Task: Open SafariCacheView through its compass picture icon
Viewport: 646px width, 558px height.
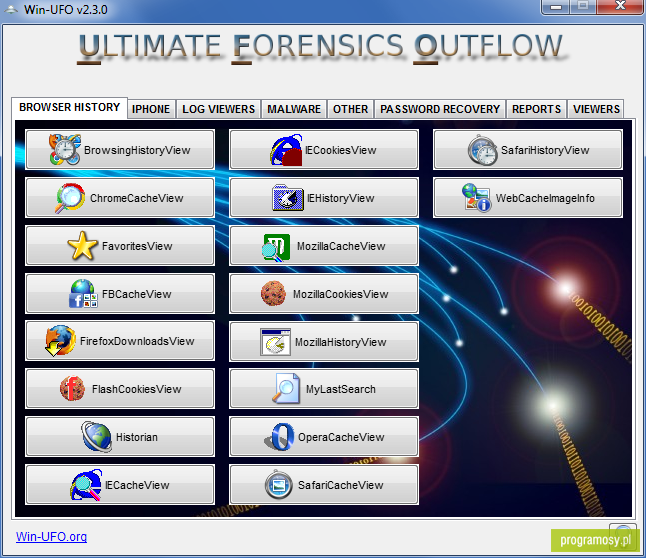Action: coord(279,485)
